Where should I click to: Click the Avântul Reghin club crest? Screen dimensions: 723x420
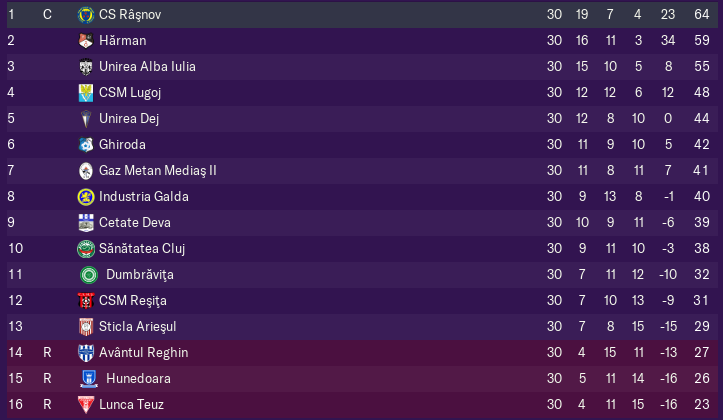click(x=86, y=353)
